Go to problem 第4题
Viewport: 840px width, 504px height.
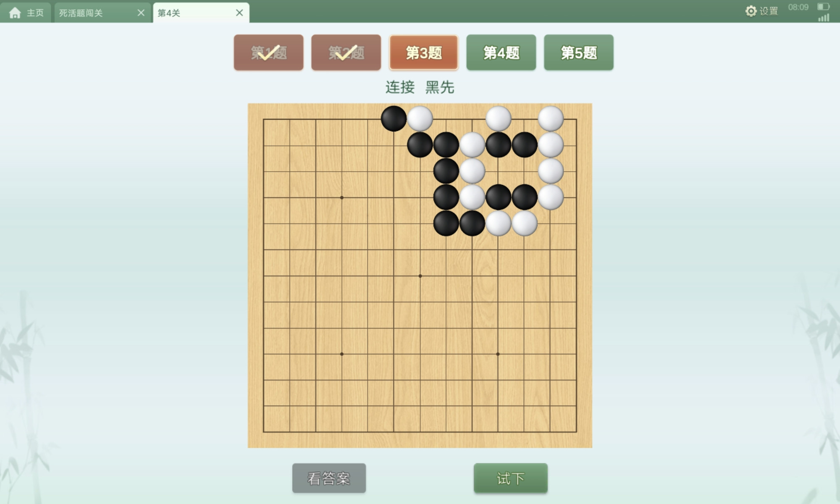pyautogui.click(x=501, y=52)
